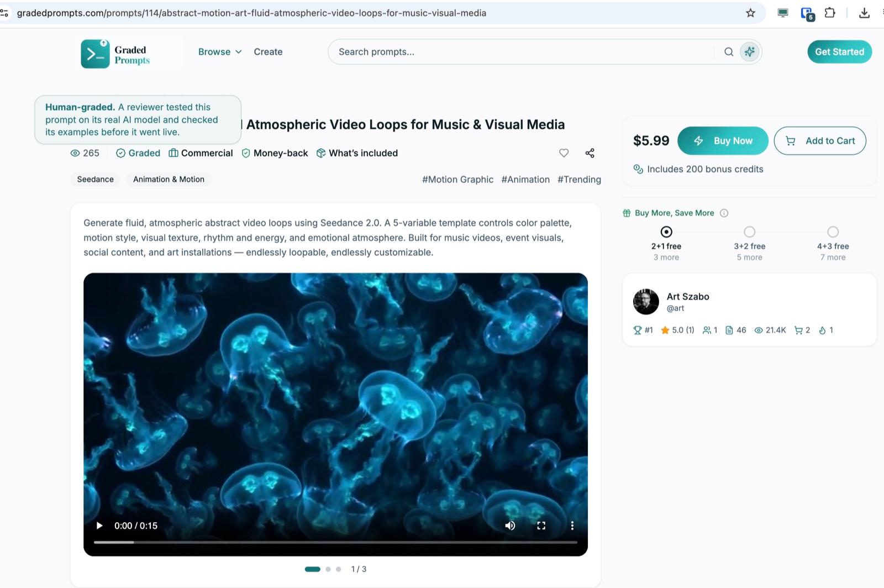Click the video progress seek bar
This screenshot has height=588, width=884.
(x=335, y=542)
